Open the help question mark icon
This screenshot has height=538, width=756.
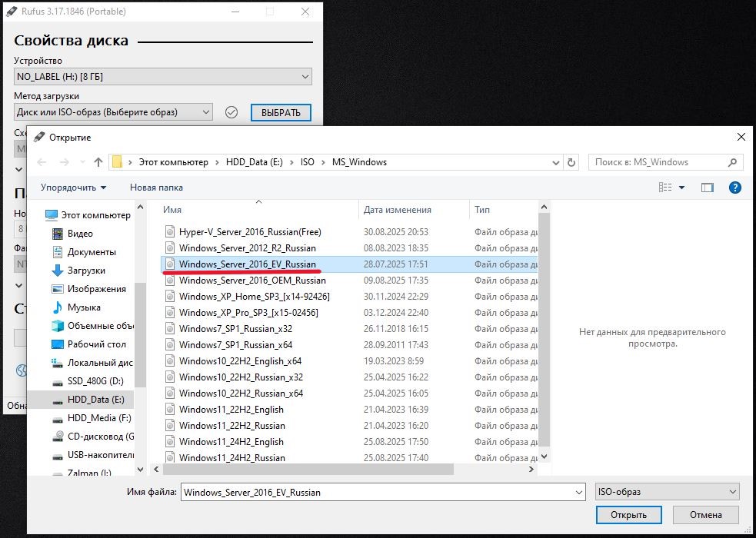pyautogui.click(x=734, y=187)
